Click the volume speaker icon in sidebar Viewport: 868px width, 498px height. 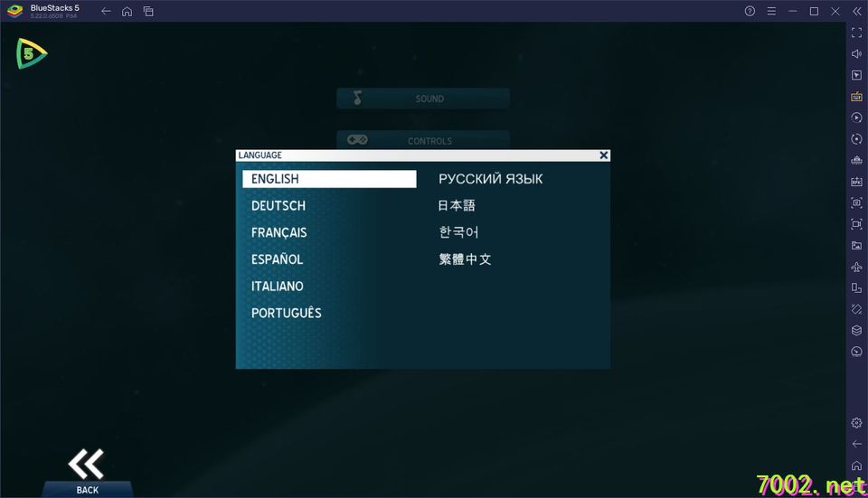tap(856, 53)
